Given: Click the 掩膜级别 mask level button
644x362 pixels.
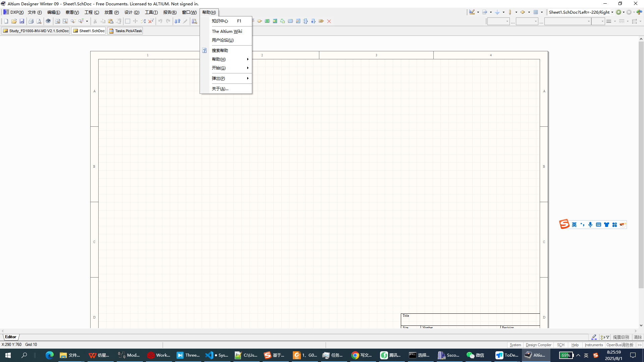Looking at the screenshot, I should pos(621,337).
